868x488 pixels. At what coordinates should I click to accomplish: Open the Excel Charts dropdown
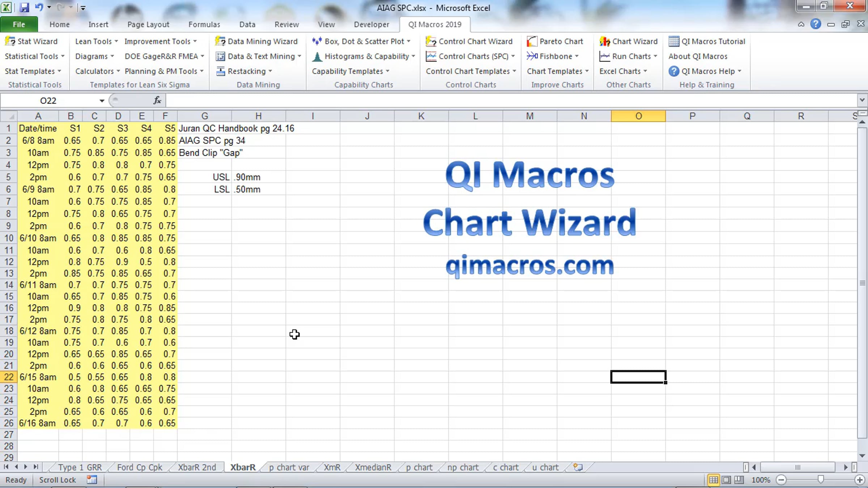pos(623,71)
